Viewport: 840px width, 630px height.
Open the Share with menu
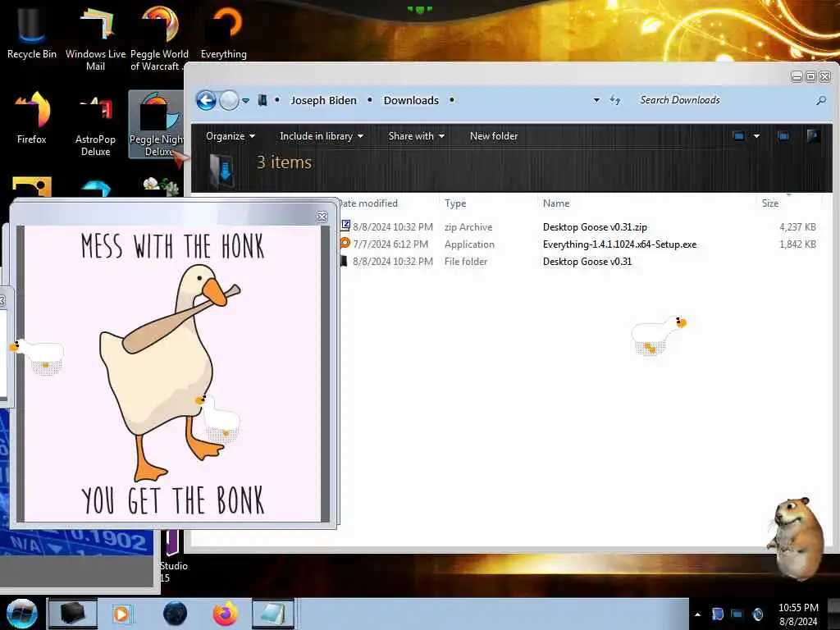click(416, 136)
